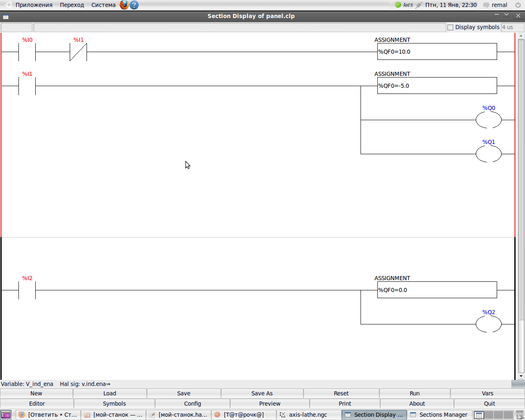Image resolution: width=525 pixels, height=420 pixels.
Task: Click the vertical scrollbar thumb
Action: point(521,180)
